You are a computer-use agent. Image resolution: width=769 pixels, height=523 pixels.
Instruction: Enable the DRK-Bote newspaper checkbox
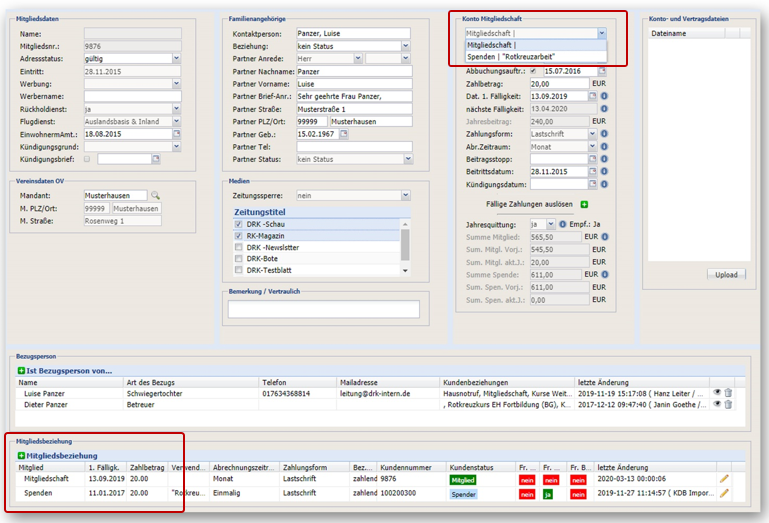coord(238,259)
